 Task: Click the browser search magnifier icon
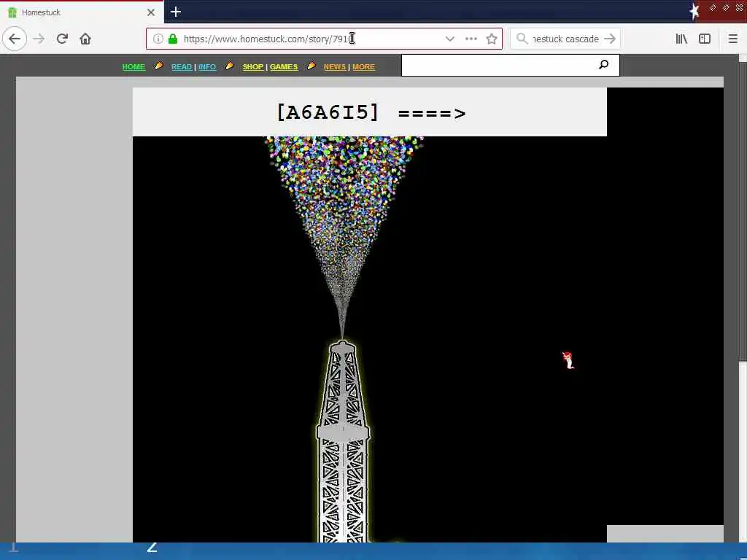[522, 39]
